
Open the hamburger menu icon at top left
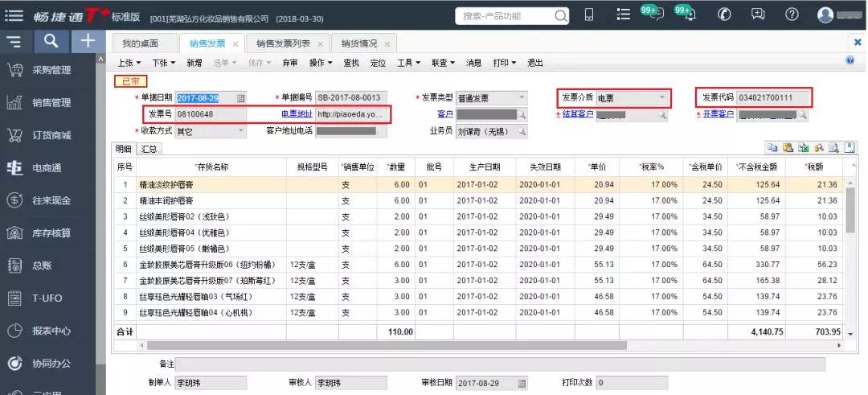point(14,15)
